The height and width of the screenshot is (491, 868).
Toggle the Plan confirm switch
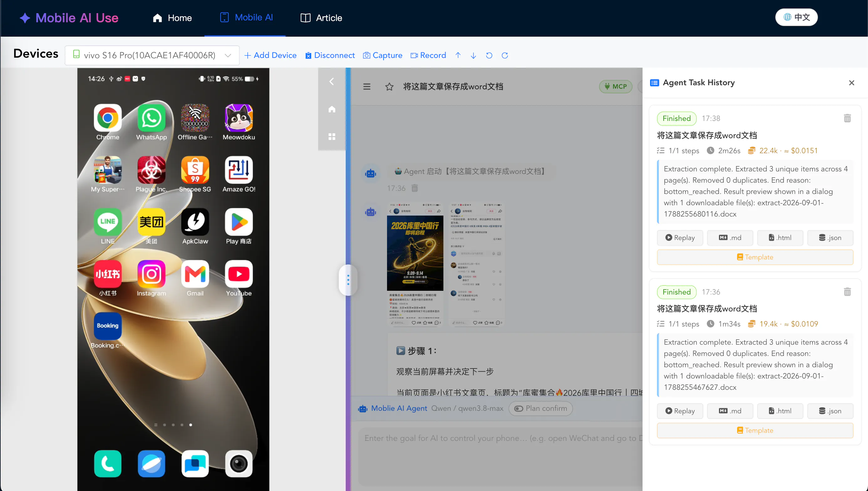pos(540,408)
